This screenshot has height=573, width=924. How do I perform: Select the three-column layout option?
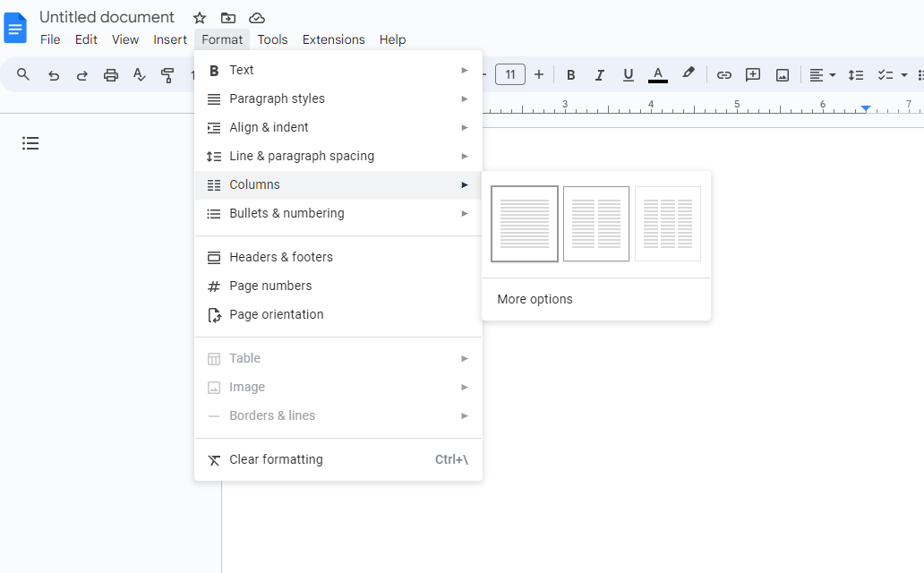pos(667,224)
